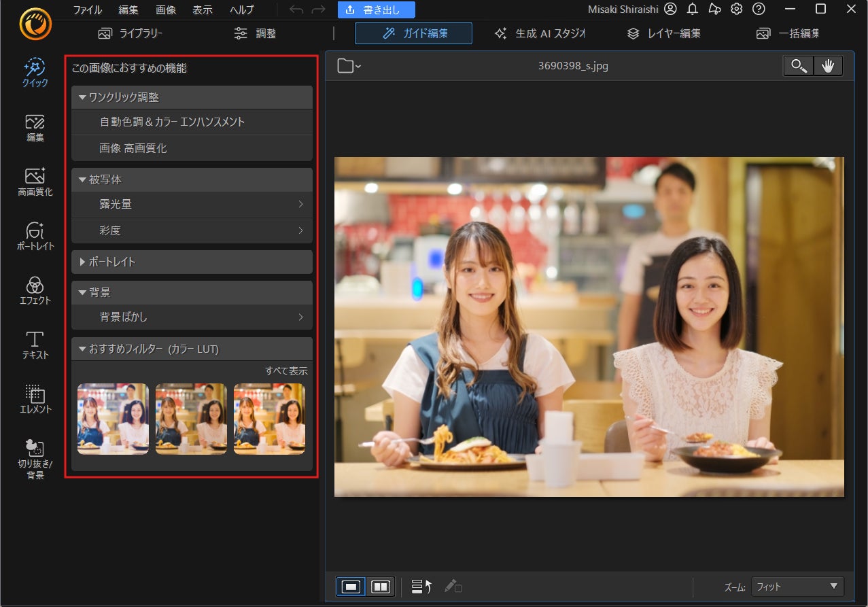868x607 pixels.
Task: Open the エレメント elements panel
Action: click(x=35, y=399)
